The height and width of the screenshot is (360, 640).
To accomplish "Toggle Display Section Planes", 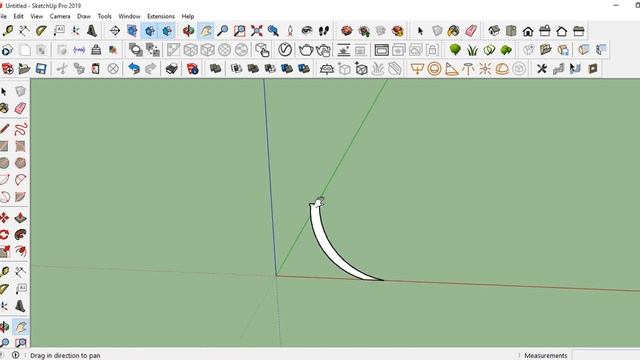I will (x=132, y=31).
